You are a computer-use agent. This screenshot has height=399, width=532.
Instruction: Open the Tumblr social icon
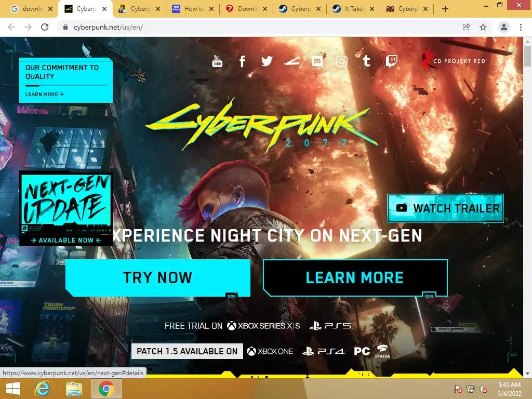366,61
